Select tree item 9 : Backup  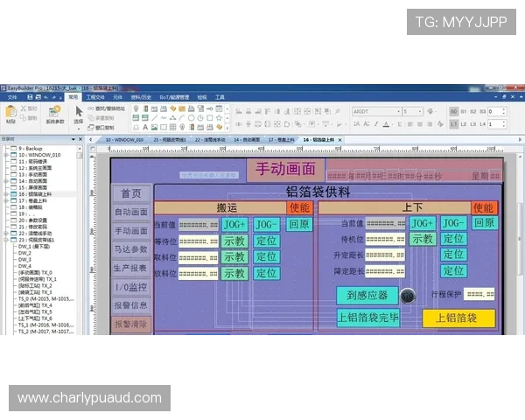pyautogui.click(x=30, y=149)
